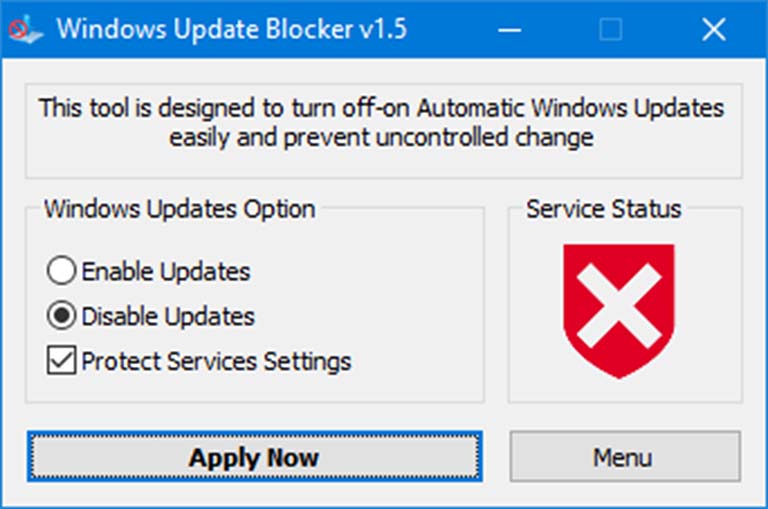
Task: Click the "Enable Updates" label text
Action: pos(166,271)
